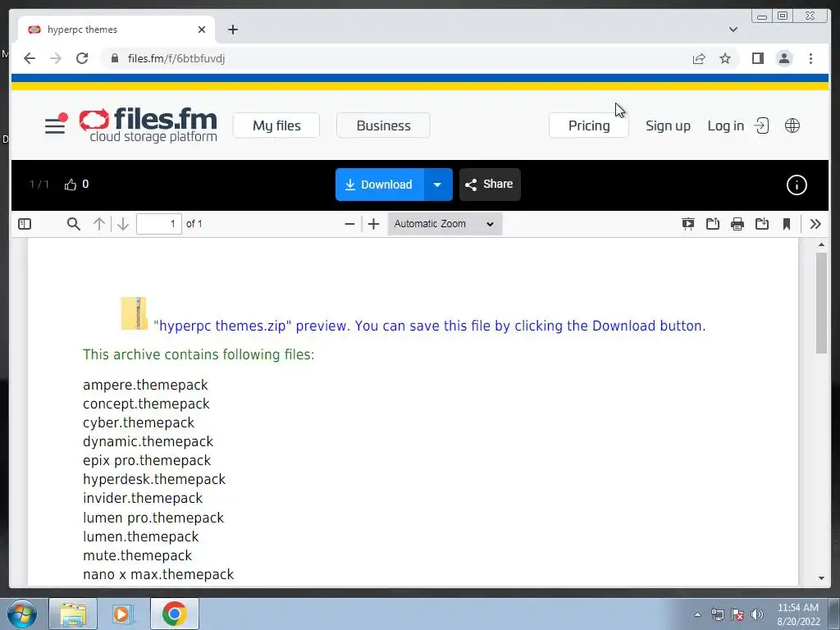Click the volume speaker tray icon
Screen dimensions: 840x630
click(757, 614)
